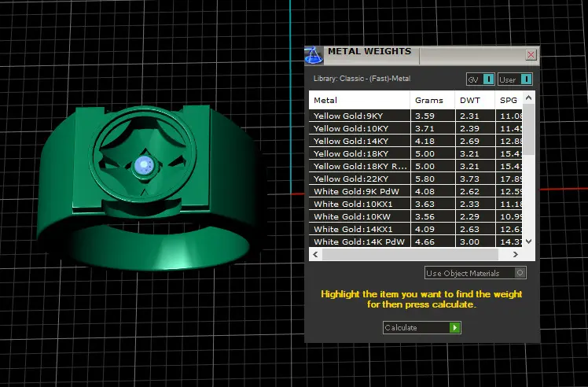Viewport: 588px width, 387px height.
Task: Sort by the Metal column header
Action: tap(359, 100)
